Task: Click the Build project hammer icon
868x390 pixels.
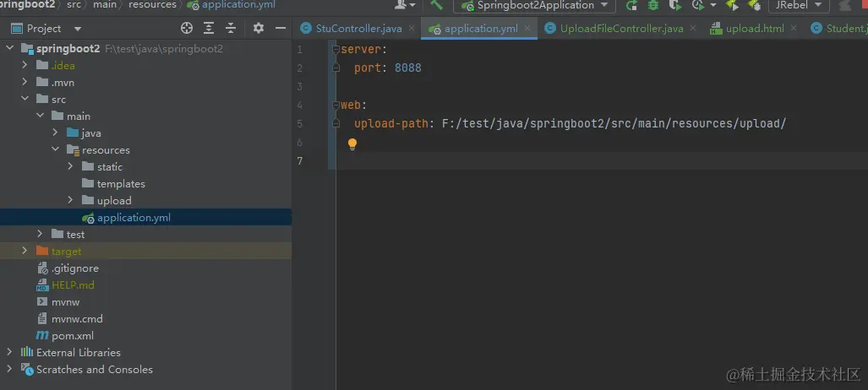Action: point(437,5)
